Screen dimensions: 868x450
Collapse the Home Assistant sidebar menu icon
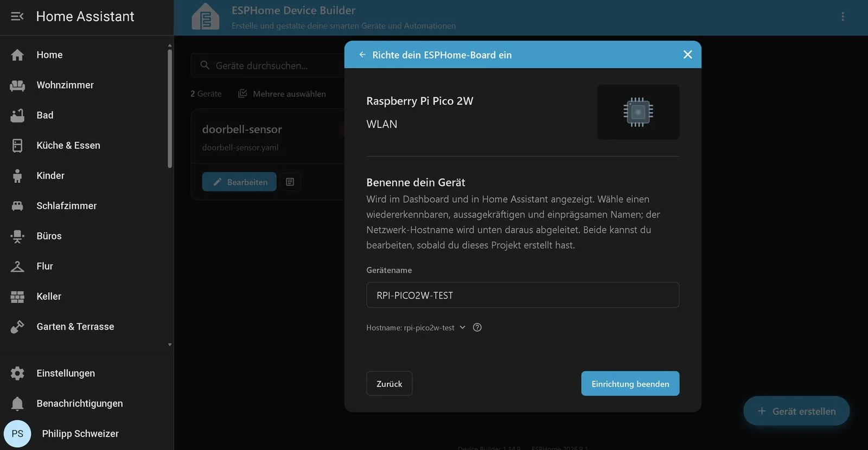point(17,16)
